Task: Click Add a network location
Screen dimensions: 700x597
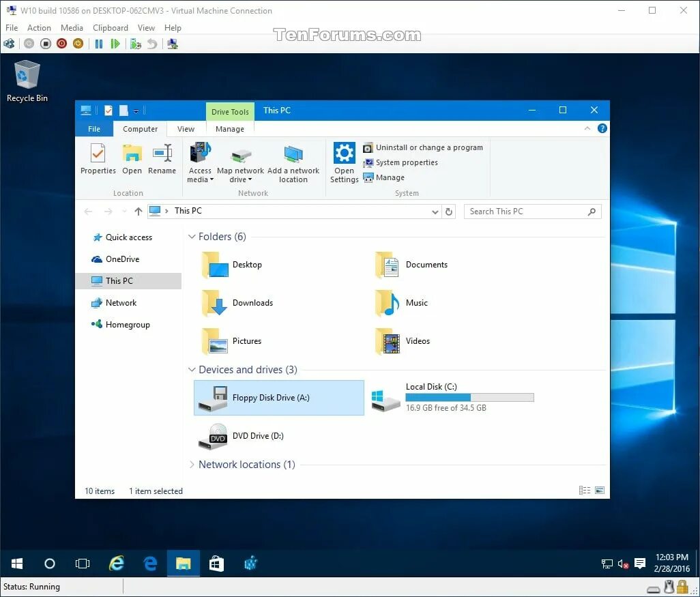Action: (x=293, y=163)
